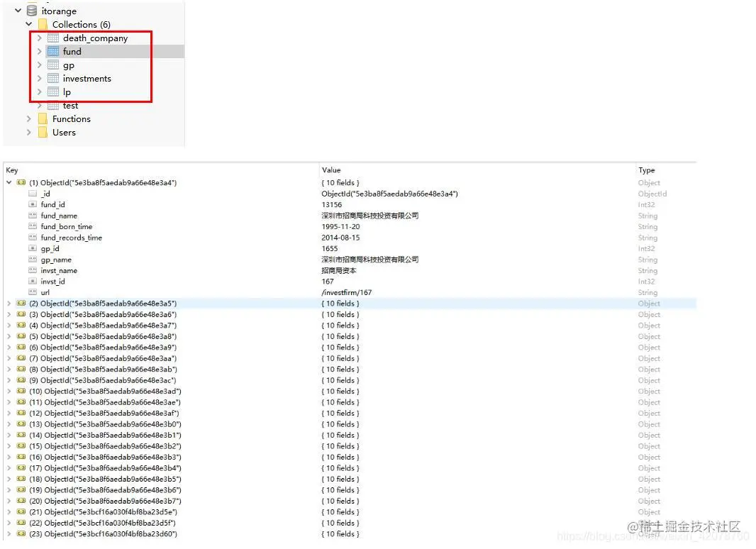Select row (23) ObjectId ending 23d60
The width and height of the screenshot is (756, 549).
pyautogui.click(x=103, y=534)
